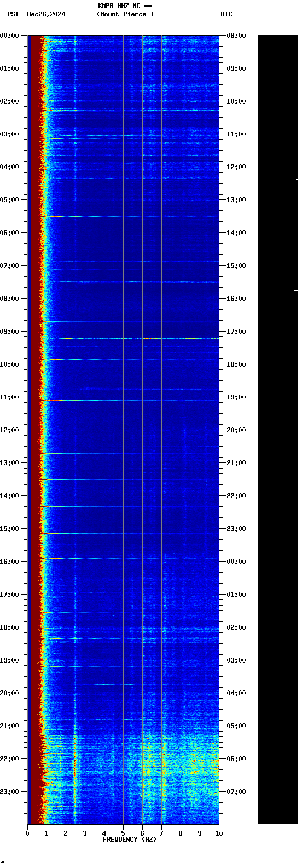Click the PST "21:00" time label
This screenshot has width=302, height=868.
click(x=9, y=726)
